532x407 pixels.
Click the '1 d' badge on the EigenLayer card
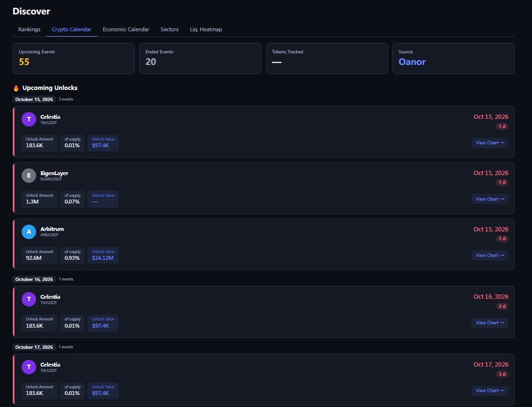(502, 182)
